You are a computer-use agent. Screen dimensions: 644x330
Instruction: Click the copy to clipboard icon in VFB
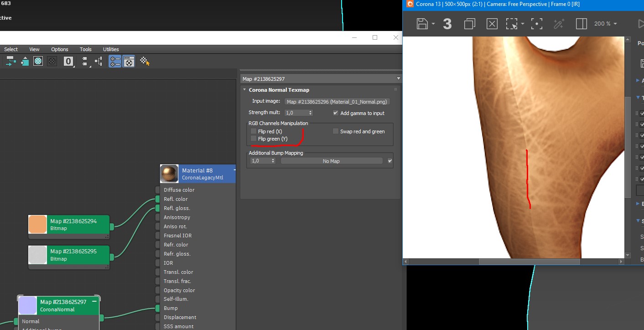click(469, 24)
